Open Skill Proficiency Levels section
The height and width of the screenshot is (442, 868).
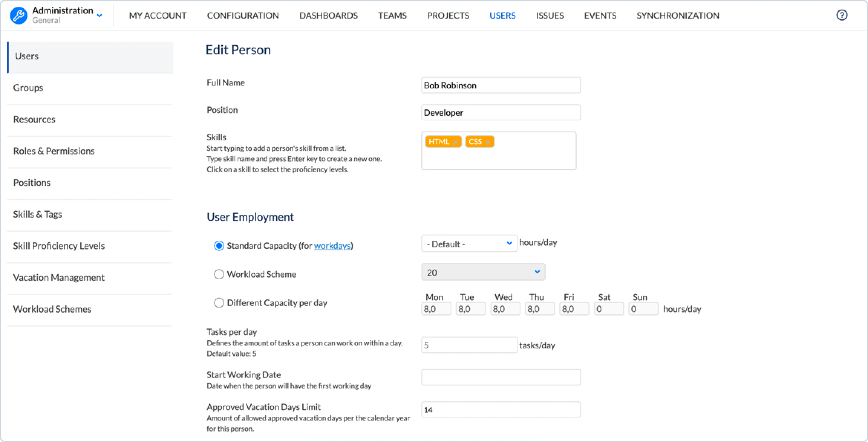coord(59,246)
